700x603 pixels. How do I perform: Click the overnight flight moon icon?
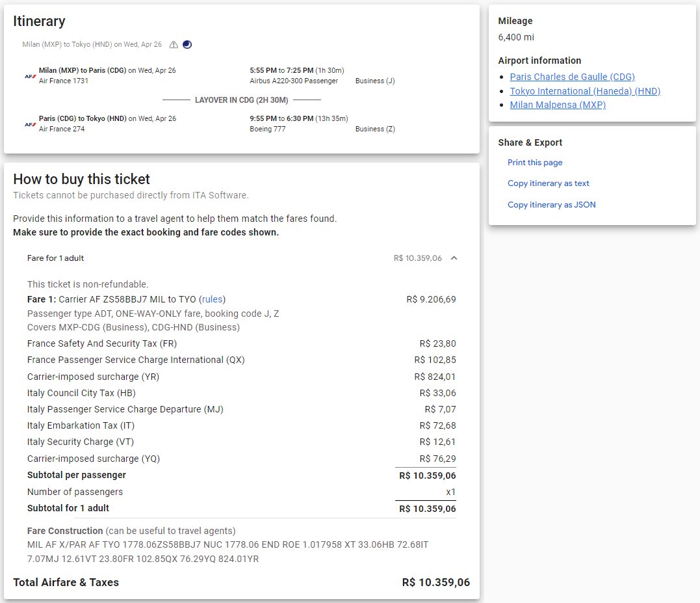[187, 45]
